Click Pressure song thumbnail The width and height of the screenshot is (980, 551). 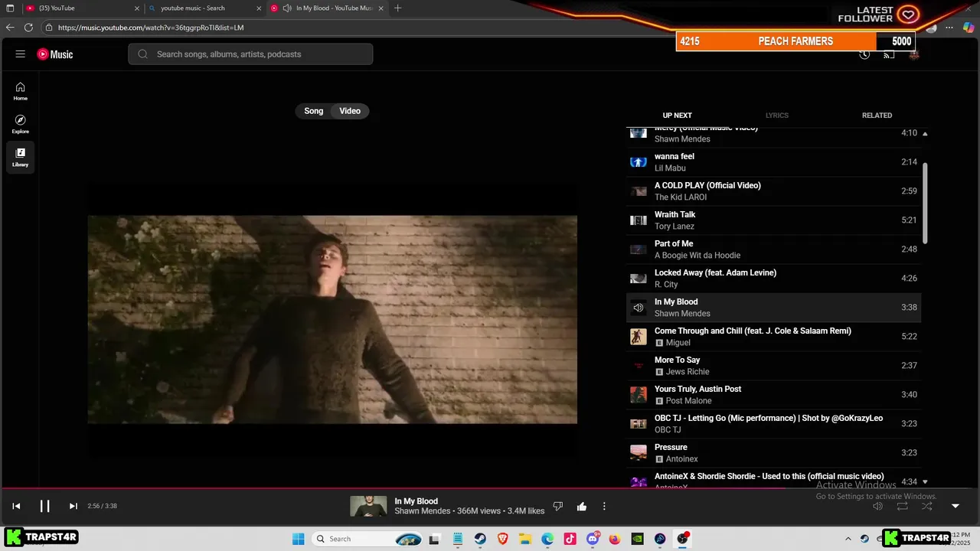click(639, 453)
